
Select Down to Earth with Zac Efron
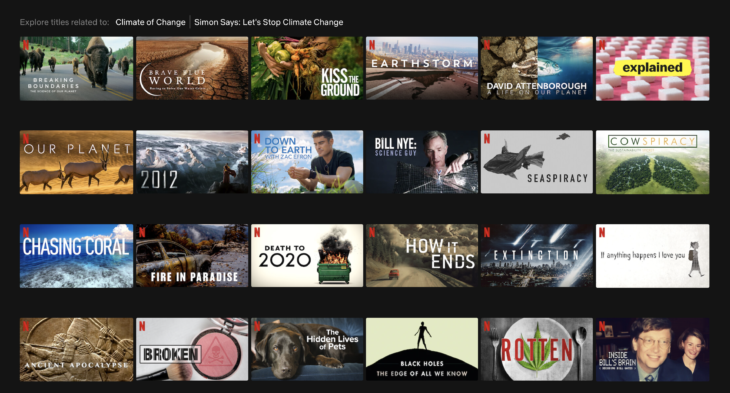[x=307, y=162]
